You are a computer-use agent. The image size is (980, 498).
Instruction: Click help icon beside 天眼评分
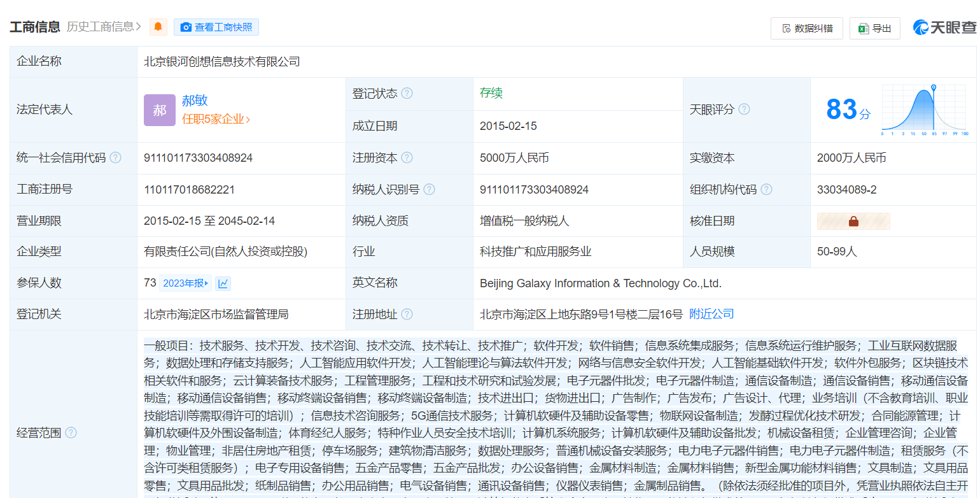pos(744,110)
